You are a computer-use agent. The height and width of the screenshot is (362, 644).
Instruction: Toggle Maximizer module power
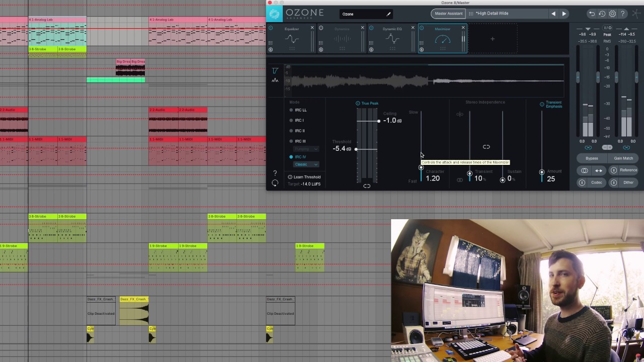click(x=422, y=28)
